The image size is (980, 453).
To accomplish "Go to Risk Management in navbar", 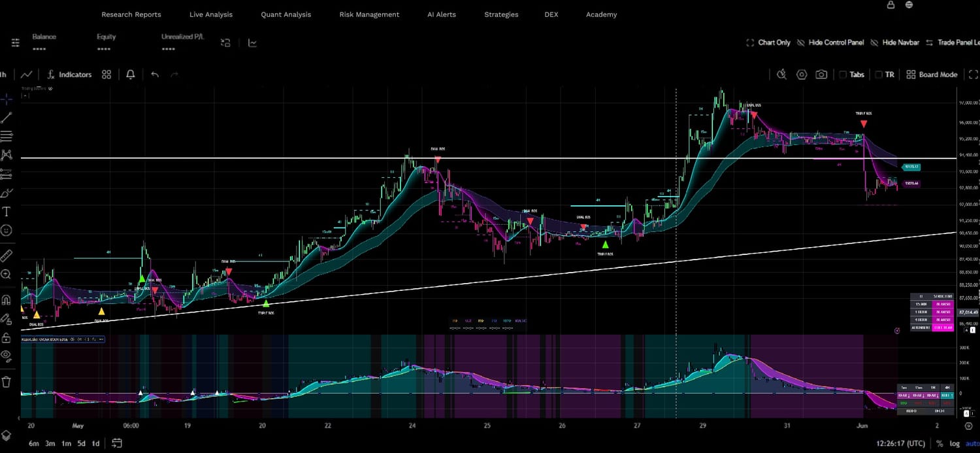I will (369, 14).
